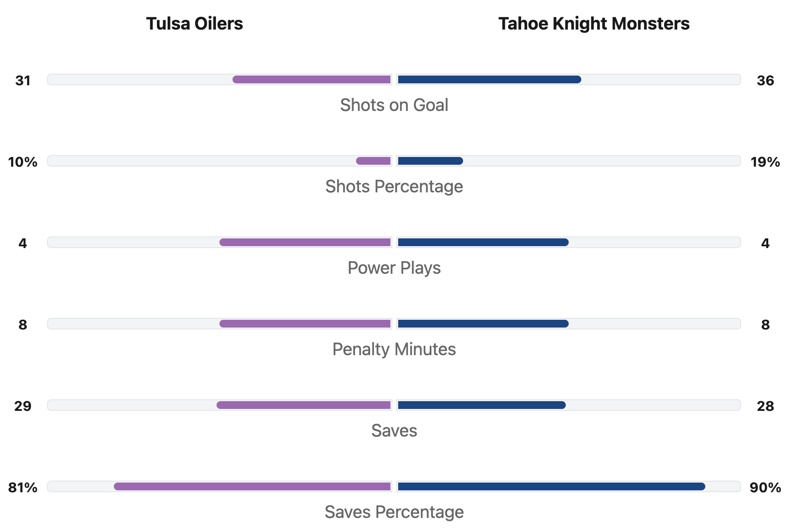Click the Power Plays stat label

coord(394,268)
